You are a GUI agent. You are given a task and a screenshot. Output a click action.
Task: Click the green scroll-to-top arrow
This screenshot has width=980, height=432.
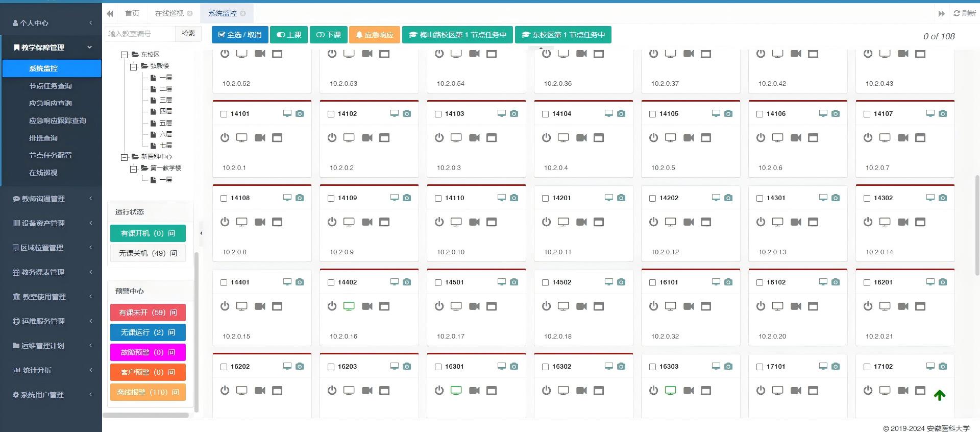point(940,395)
